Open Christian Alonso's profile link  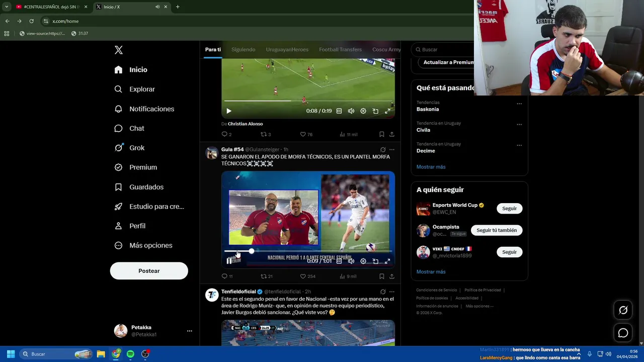(245, 124)
